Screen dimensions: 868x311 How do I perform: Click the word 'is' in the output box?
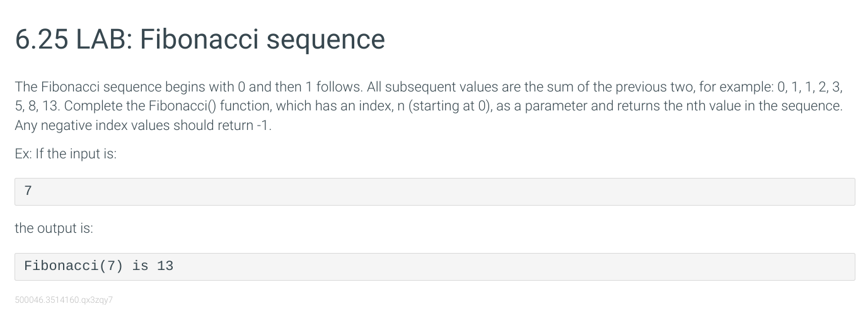pos(140,266)
